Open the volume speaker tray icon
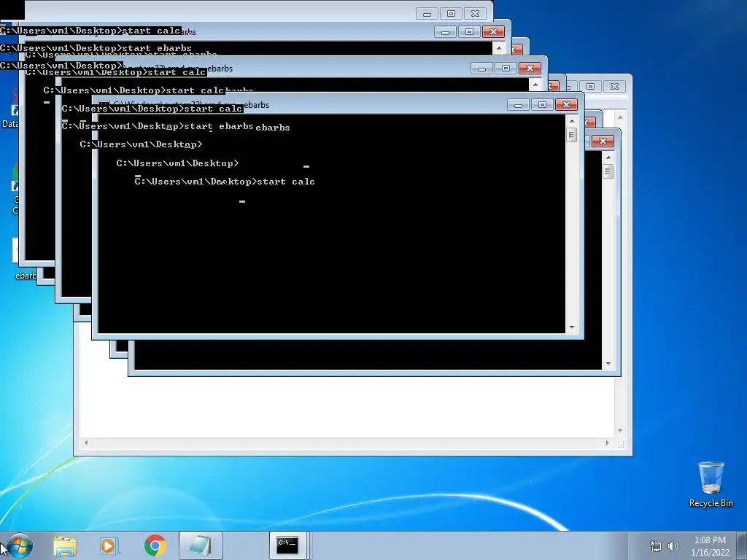Viewport: 747px width, 560px height. (x=673, y=546)
